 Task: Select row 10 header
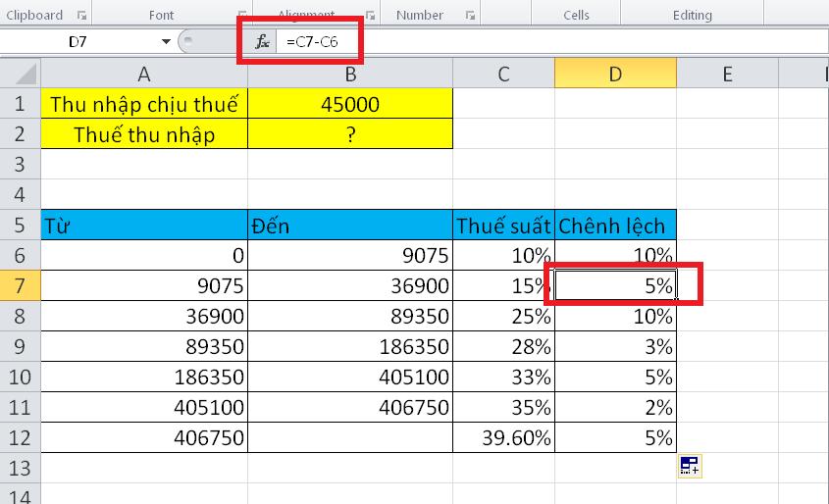(x=20, y=377)
